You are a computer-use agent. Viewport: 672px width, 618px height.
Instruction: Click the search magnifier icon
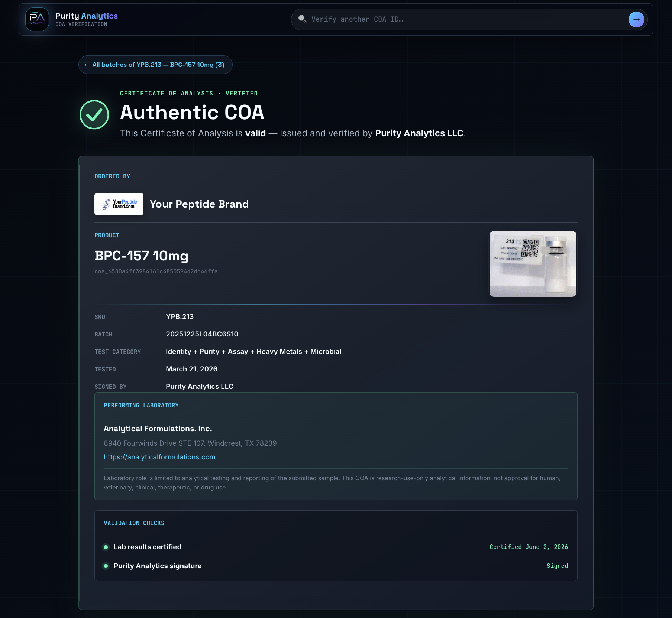303,19
